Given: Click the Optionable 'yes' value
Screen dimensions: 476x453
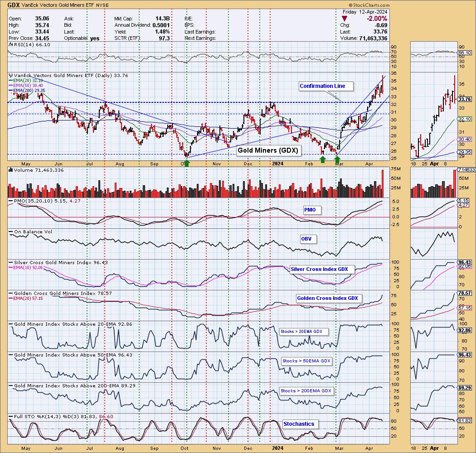Looking at the screenshot, I should pyautogui.click(x=95, y=39).
